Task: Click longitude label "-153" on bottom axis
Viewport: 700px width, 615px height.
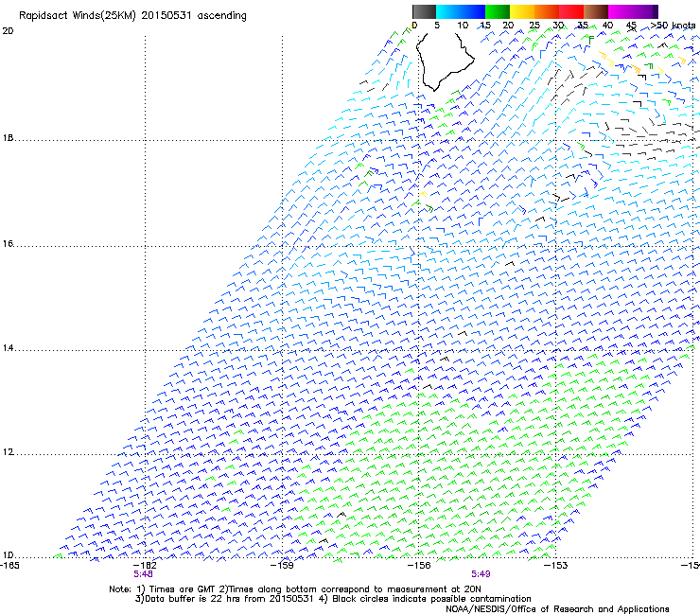Action: coord(556,566)
